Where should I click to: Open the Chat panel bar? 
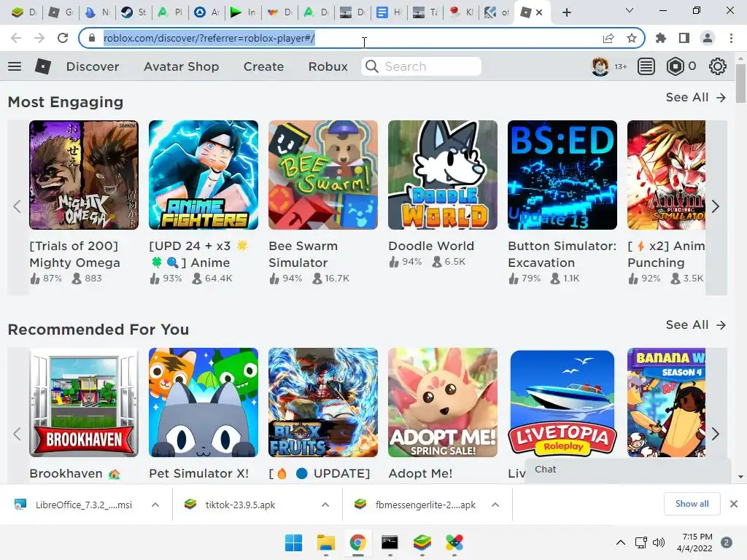click(628, 470)
